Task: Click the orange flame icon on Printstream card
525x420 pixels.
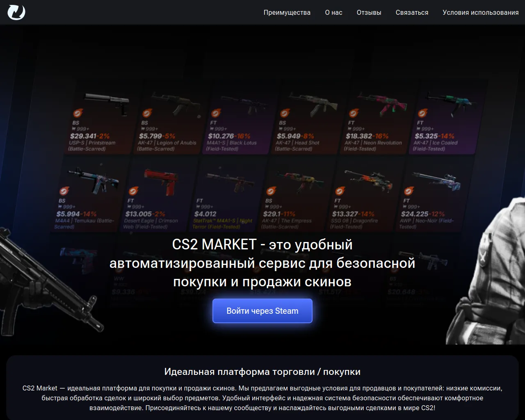Action: pyautogui.click(x=78, y=113)
